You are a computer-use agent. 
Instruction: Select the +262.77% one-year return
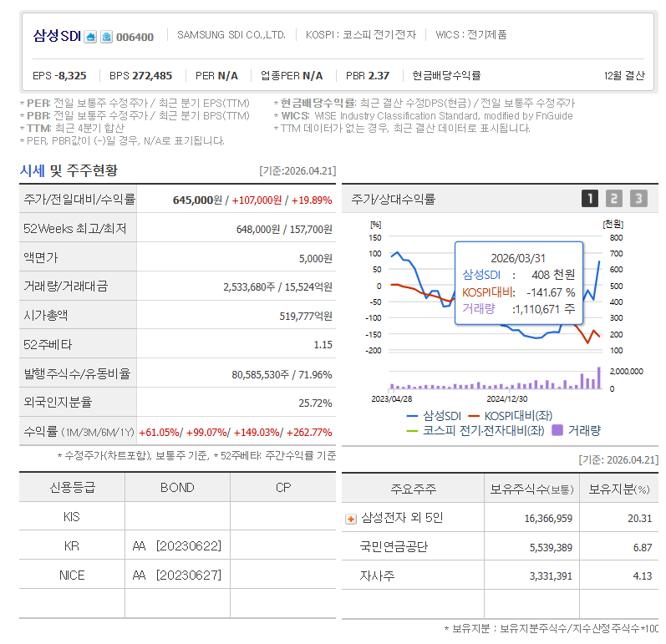(309, 433)
